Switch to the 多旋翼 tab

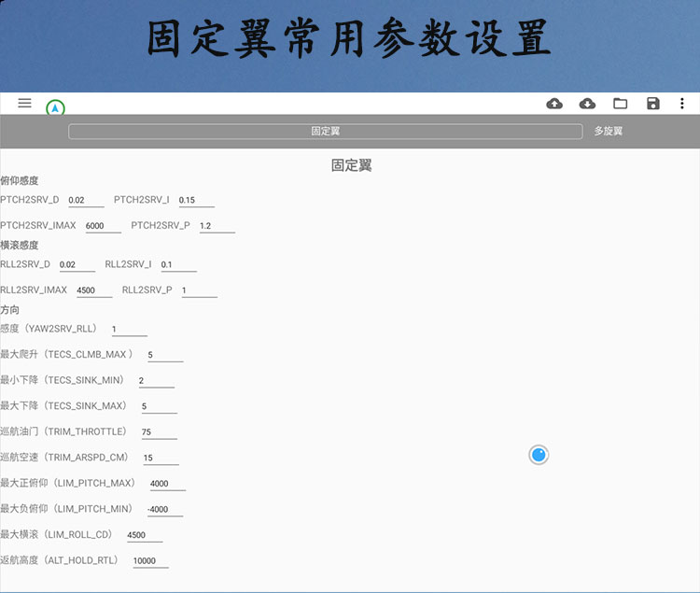pyautogui.click(x=608, y=132)
